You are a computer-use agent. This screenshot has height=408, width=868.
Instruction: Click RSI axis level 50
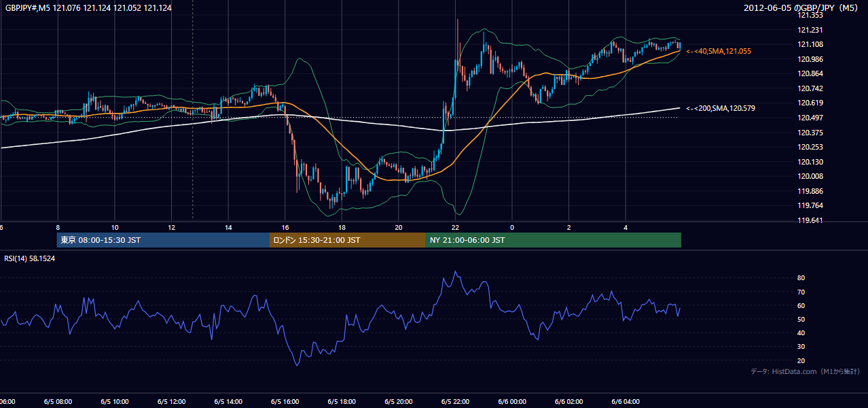801,319
